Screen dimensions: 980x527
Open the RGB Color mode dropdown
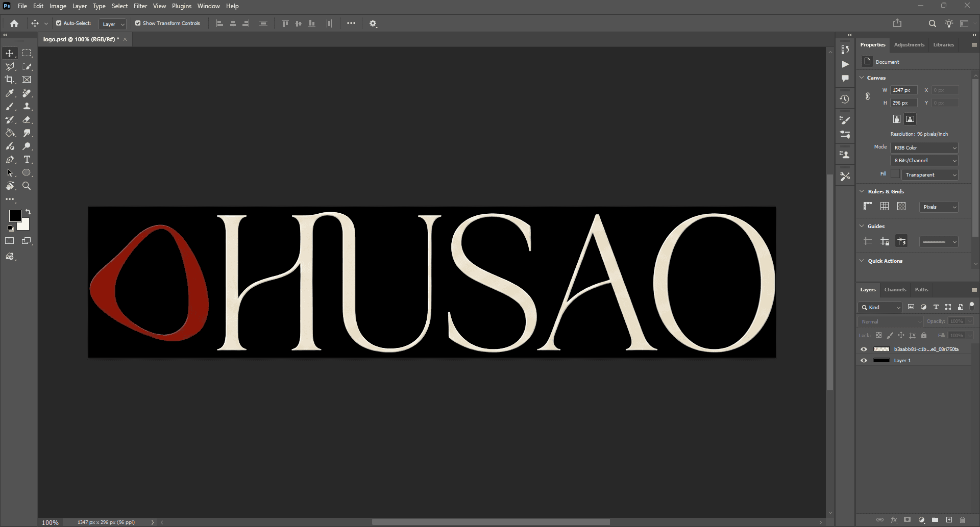[924, 147]
